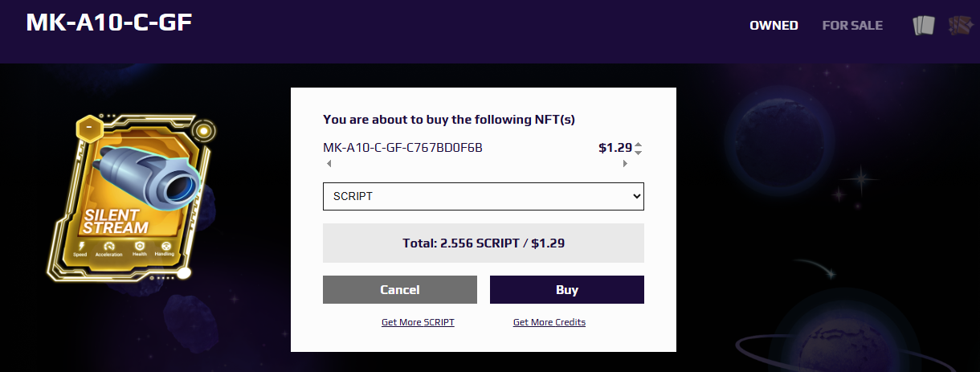Confirm purchase with the Buy button
This screenshot has height=372, width=980.
coord(567,290)
